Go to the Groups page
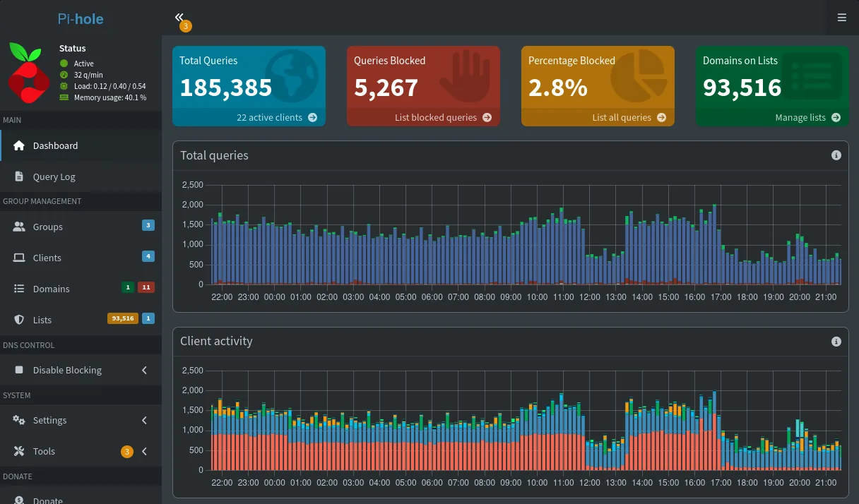The image size is (859, 504). [x=81, y=227]
